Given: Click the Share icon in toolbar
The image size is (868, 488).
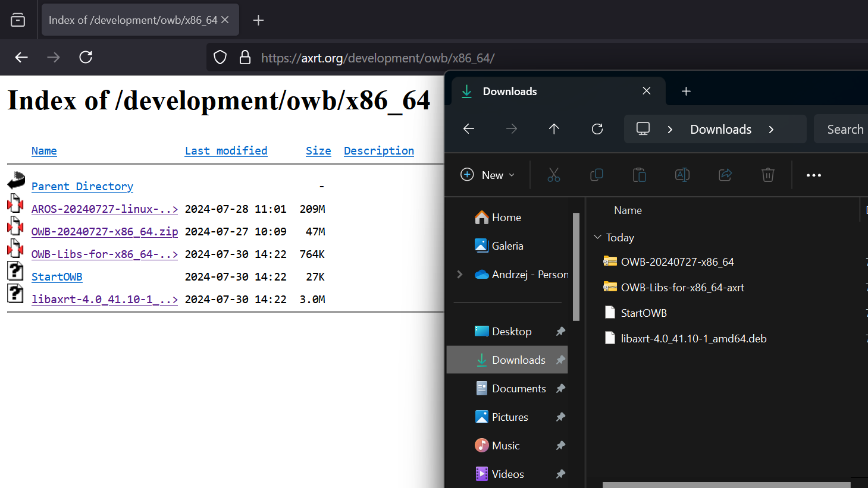Looking at the screenshot, I should 725,175.
